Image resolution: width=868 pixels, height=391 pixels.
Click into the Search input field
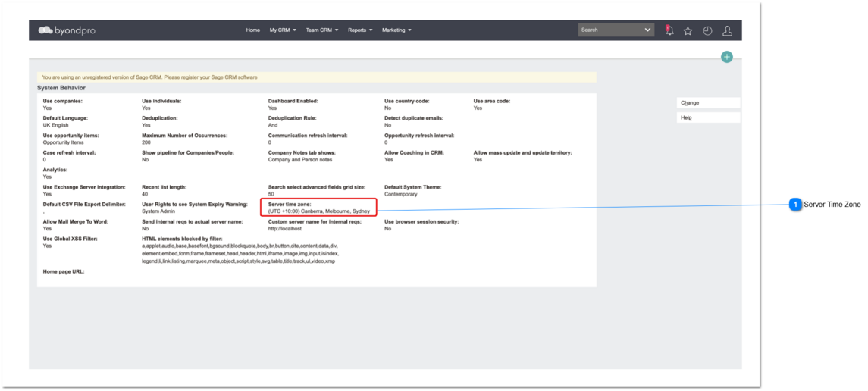point(610,30)
